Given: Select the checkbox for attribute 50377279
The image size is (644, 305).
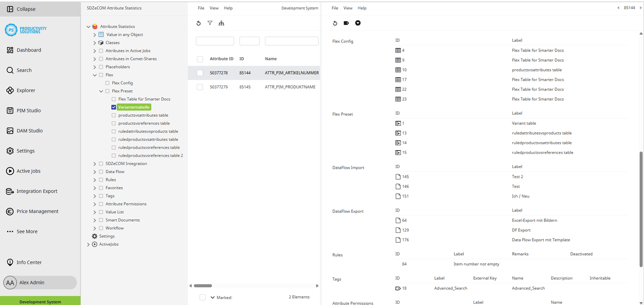Looking at the screenshot, I should point(200,87).
